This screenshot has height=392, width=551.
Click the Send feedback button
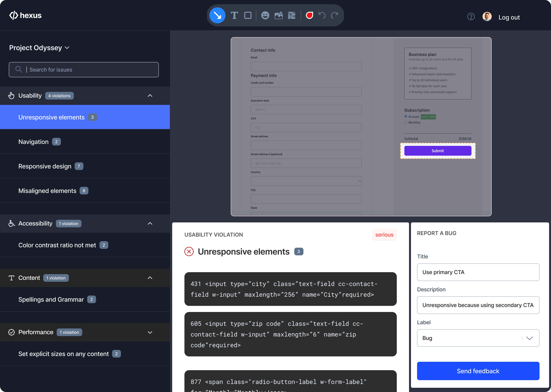pyautogui.click(x=478, y=371)
